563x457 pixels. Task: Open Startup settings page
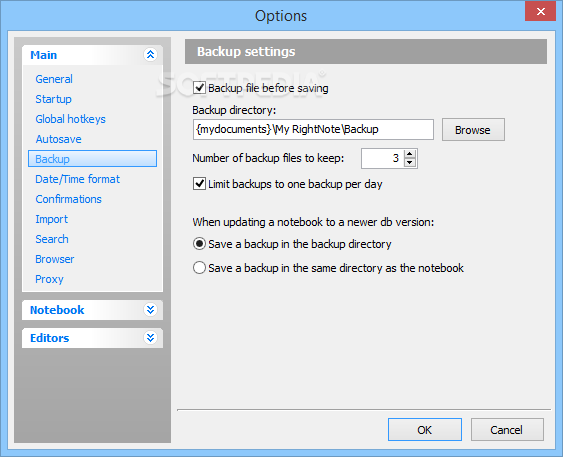click(x=53, y=99)
